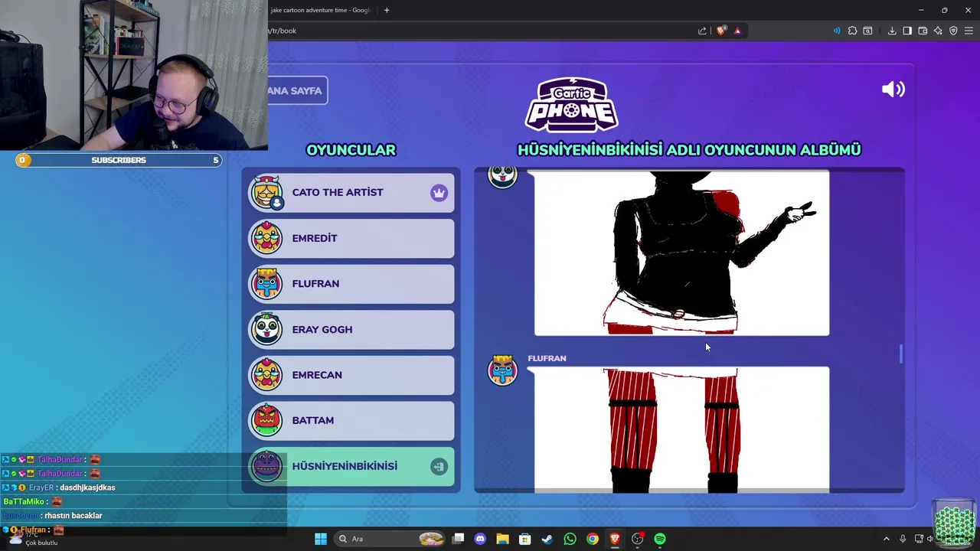Select player FLUFRAN in the list
980x551 pixels.
point(351,284)
